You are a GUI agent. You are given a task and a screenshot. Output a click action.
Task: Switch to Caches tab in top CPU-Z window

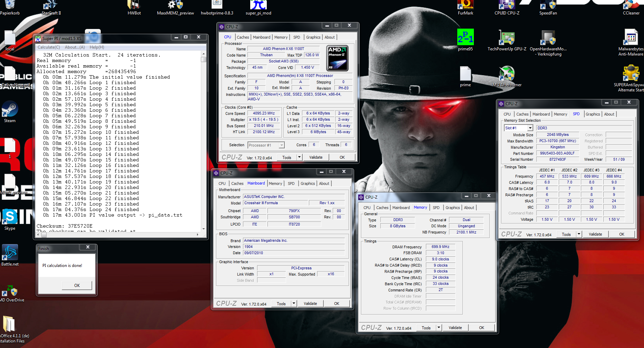click(243, 37)
